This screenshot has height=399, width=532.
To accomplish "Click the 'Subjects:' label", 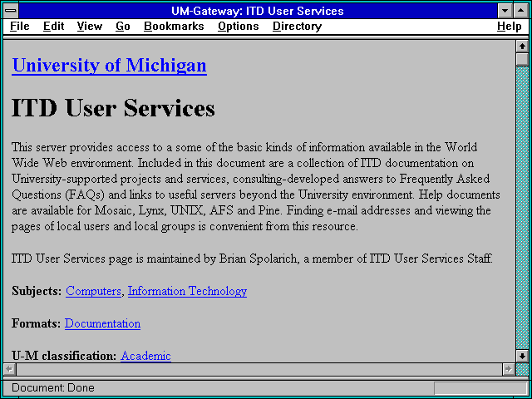I will [x=37, y=291].
